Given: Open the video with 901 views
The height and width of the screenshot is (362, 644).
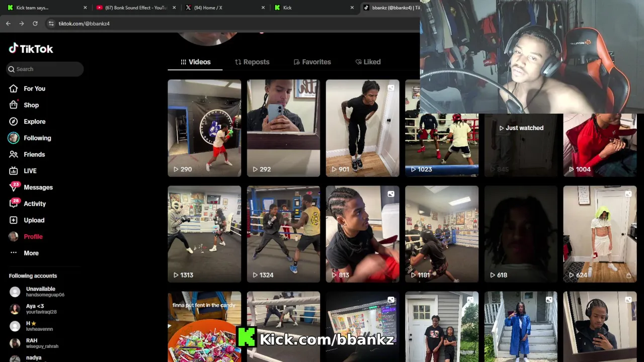Looking at the screenshot, I should tap(362, 128).
